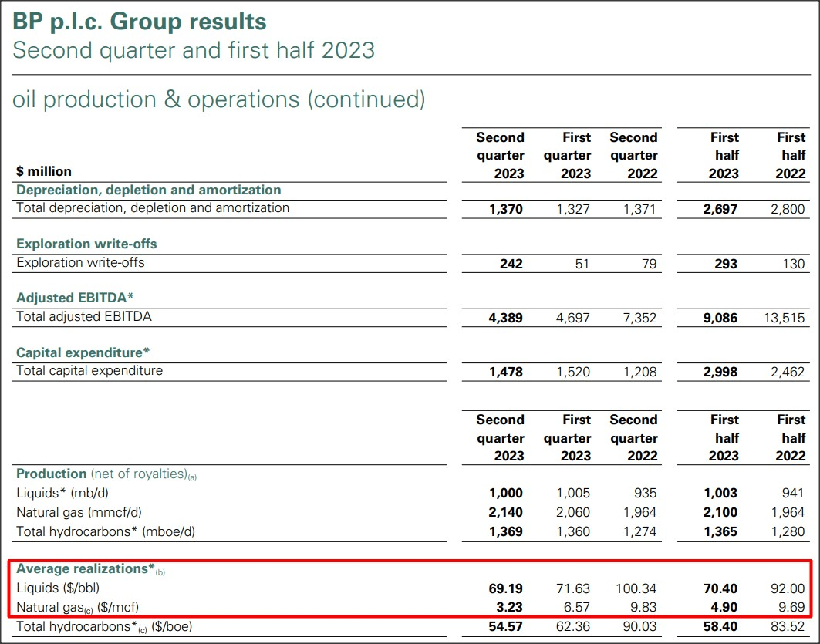Select the Natural gas realization 3.23

click(509, 607)
